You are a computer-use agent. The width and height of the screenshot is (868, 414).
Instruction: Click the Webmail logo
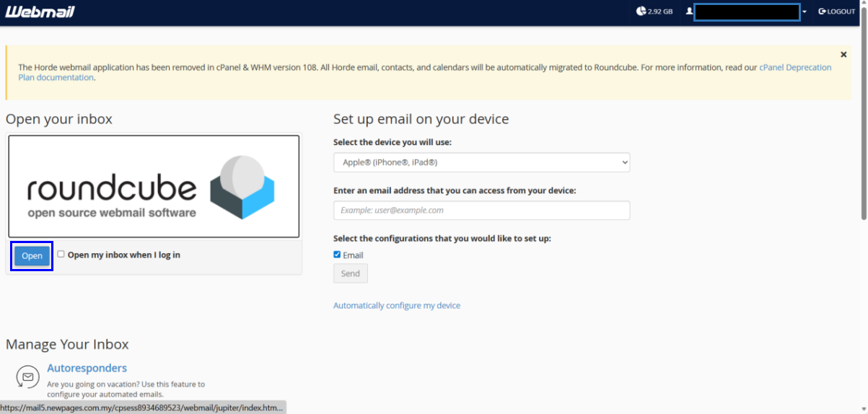click(x=40, y=12)
